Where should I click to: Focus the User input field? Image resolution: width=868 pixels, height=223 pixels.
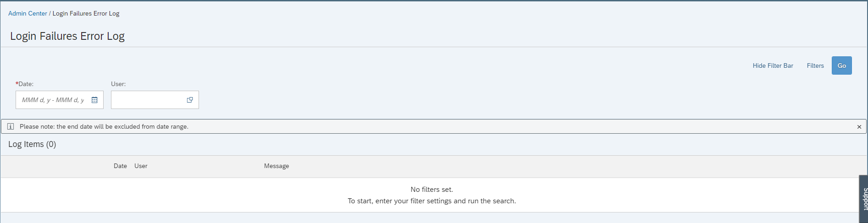(x=148, y=100)
